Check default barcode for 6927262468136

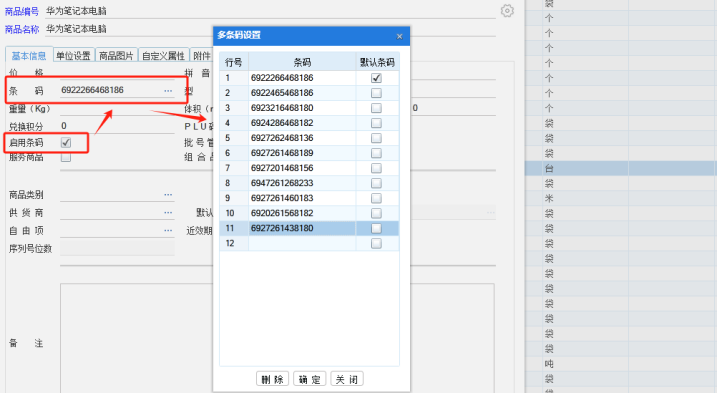[x=376, y=138]
